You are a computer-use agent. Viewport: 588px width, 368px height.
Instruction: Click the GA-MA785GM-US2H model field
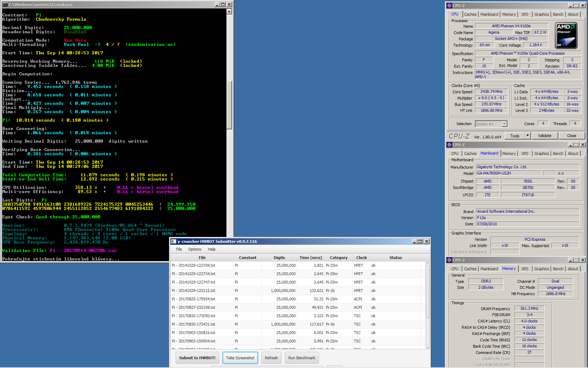(x=509, y=173)
